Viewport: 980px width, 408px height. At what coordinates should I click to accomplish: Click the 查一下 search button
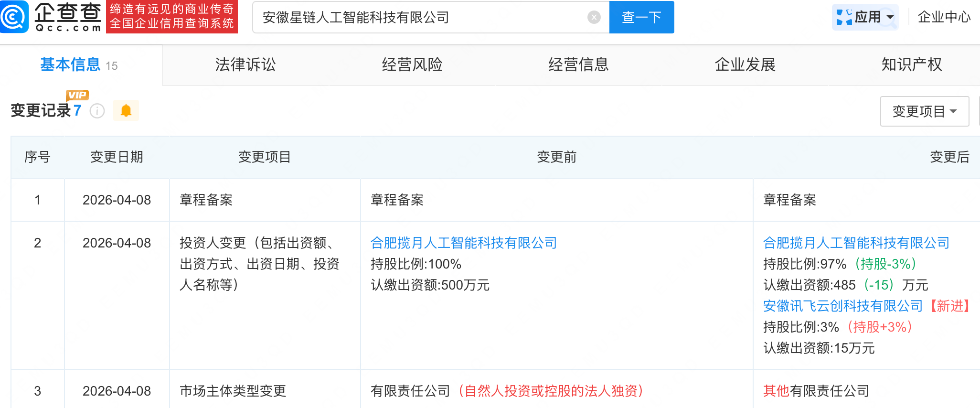[x=641, y=18]
